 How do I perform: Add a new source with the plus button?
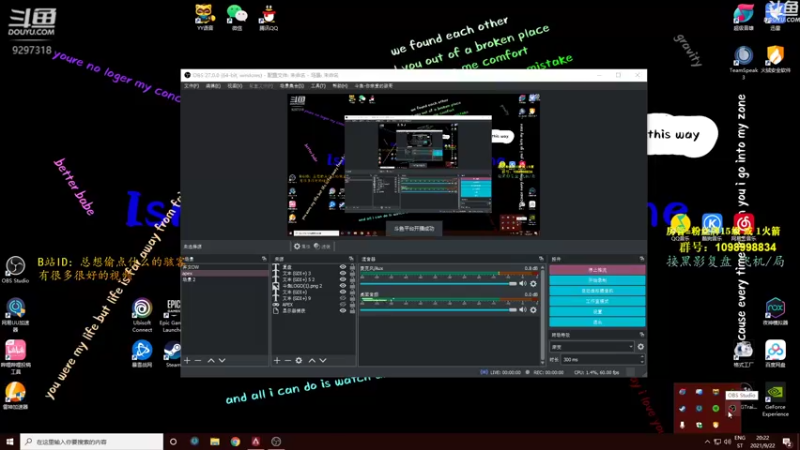277,361
